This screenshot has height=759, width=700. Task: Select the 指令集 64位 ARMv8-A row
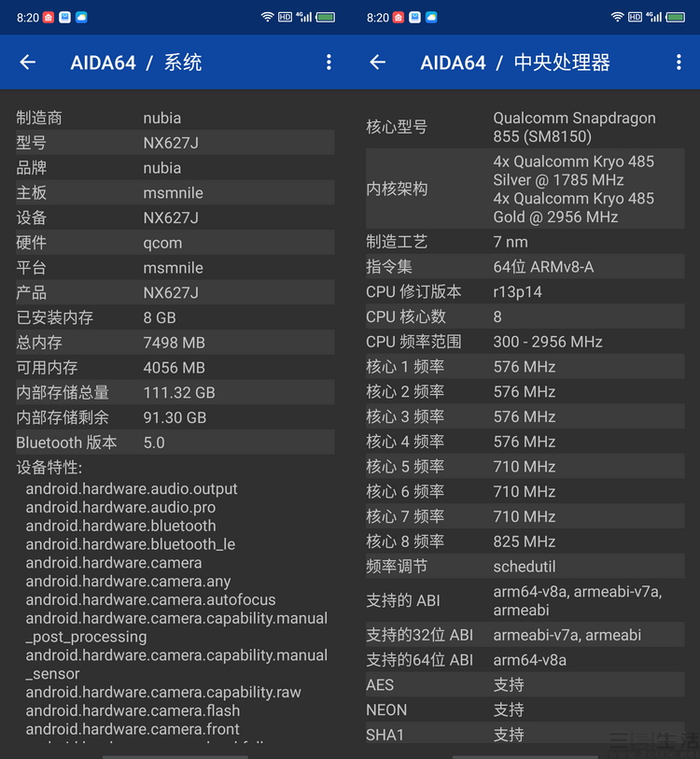pyautogui.click(x=525, y=267)
